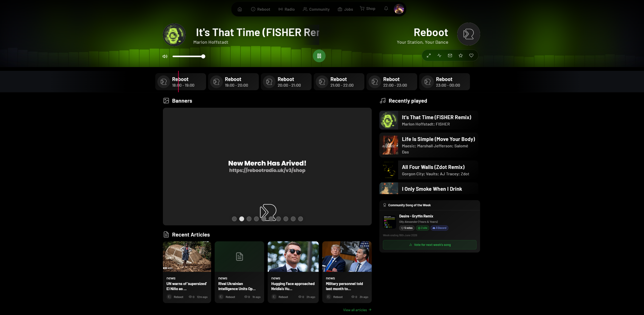The height and width of the screenshot is (315, 644).
Task: Open the notifications bell
Action: pos(386,8)
